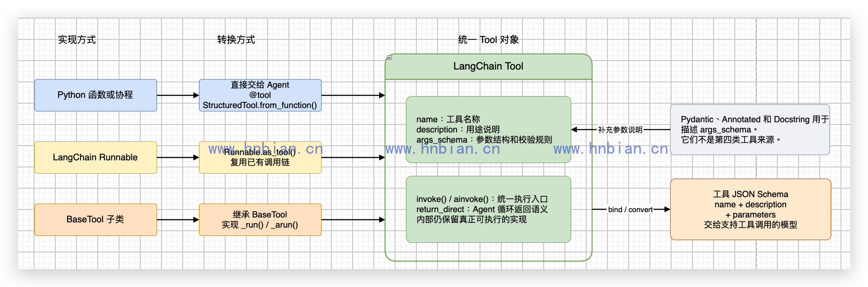Click the 补充参数说明 arrow label
This screenshot has width=868, height=287.
620,130
